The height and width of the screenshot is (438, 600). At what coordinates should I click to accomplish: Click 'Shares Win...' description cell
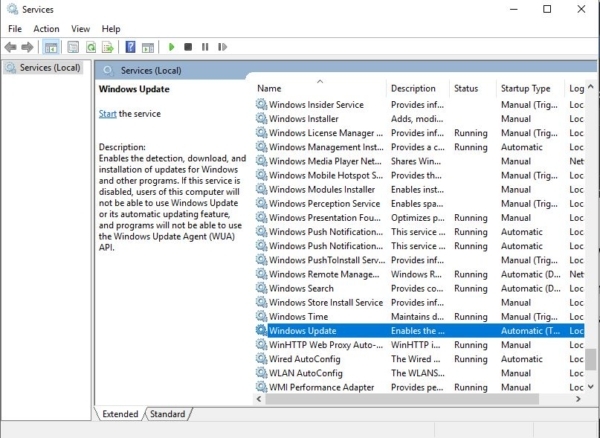pyautogui.click(x=416, y=161)
